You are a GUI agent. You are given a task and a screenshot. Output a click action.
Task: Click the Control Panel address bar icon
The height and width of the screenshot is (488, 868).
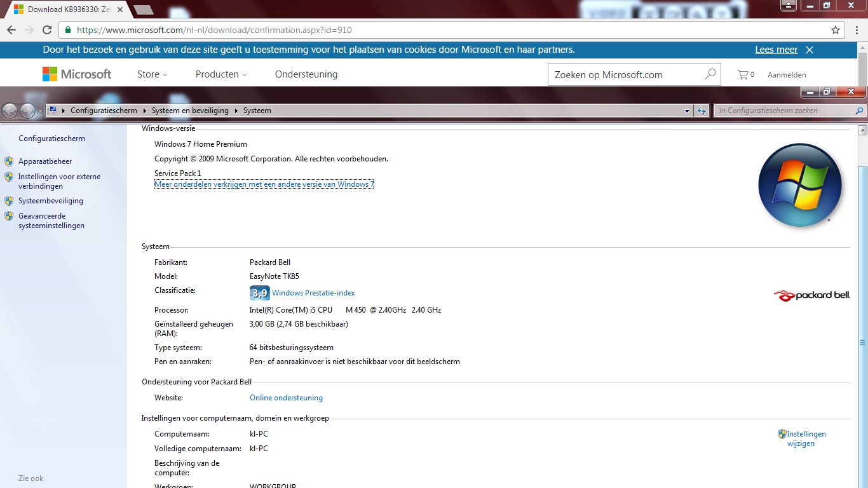(53, 110)
